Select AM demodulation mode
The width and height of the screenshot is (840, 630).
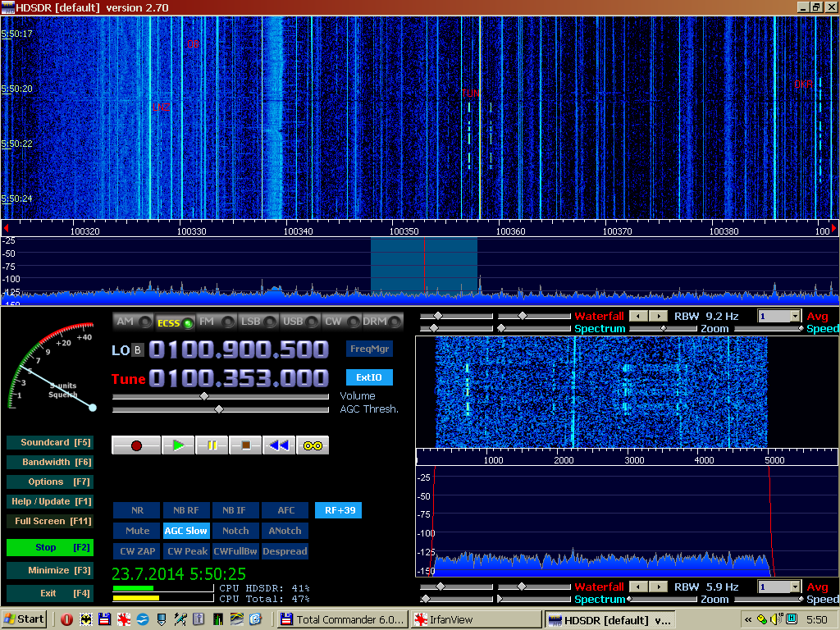pyautogui.click(x=133, y=322)
